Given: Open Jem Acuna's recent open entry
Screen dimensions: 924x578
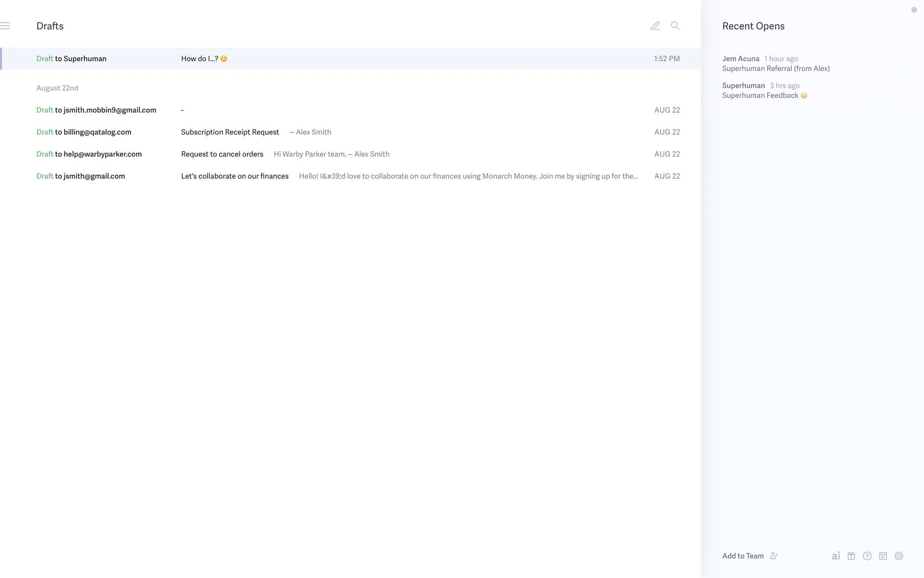Looking at the screenshot, I should [775, 64].
